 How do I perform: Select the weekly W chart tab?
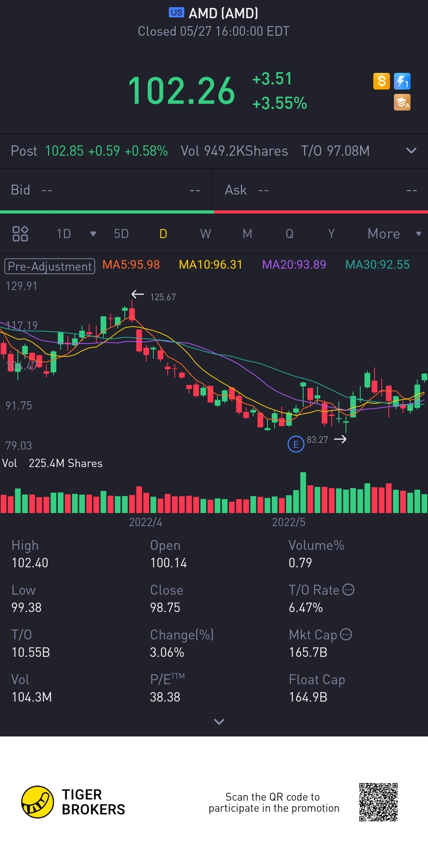[x=205, y=234]
